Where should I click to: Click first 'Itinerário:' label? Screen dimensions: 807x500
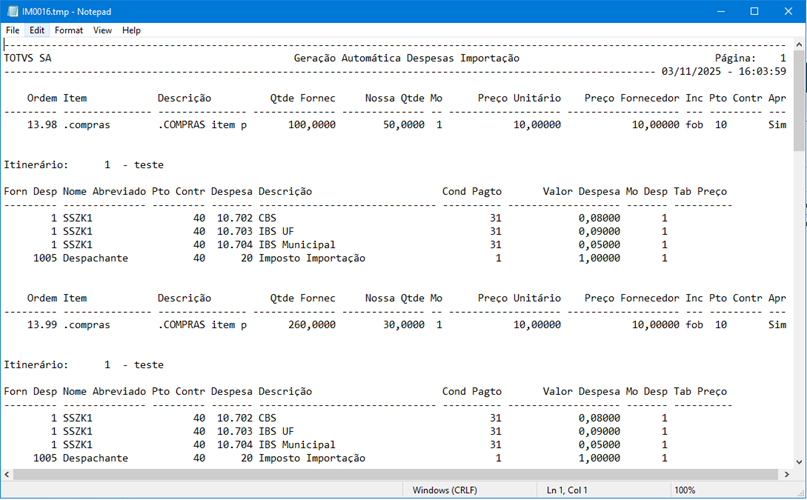36,165
